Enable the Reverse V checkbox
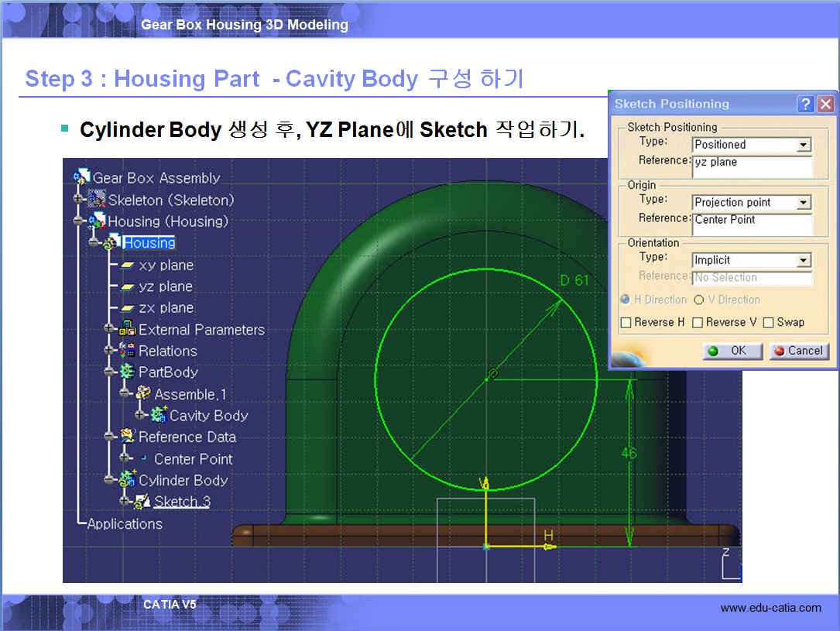The width and height of the screenshot is (840, 631). pyautogui.click(x=698, y=322)
